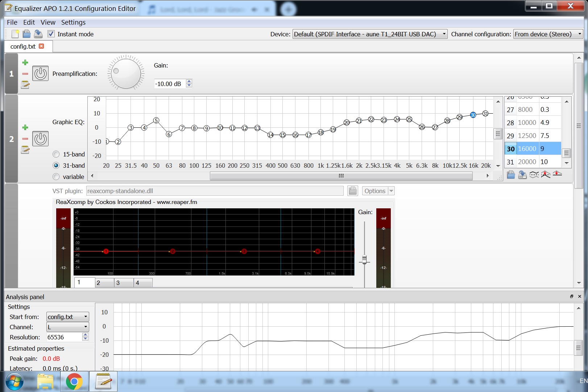Open the File menu
Image resolution: width=588 pixels, height=392 pixels.
click(12, 22)
